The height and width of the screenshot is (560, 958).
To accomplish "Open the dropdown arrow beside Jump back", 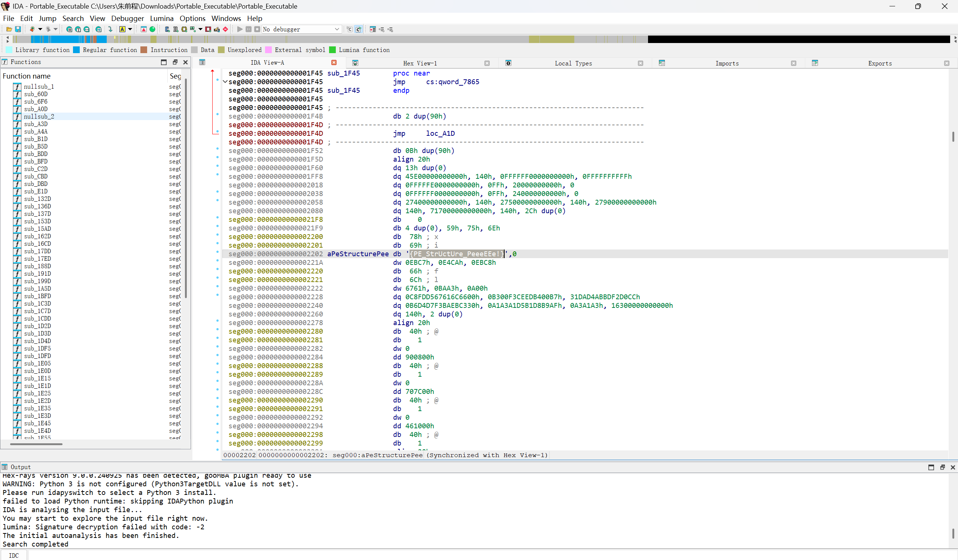I will (x=40, y=29).
